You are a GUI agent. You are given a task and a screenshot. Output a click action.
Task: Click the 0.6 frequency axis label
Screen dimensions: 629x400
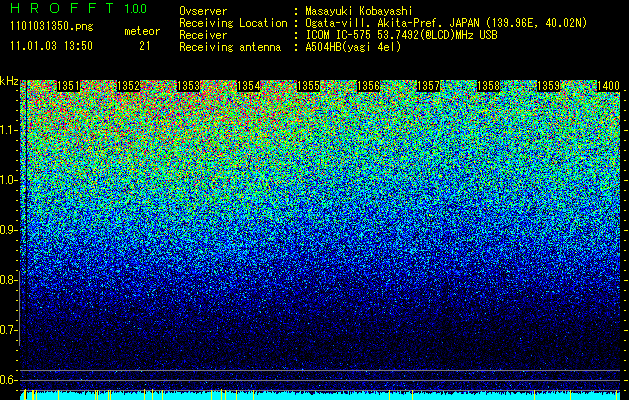[8, 380]
